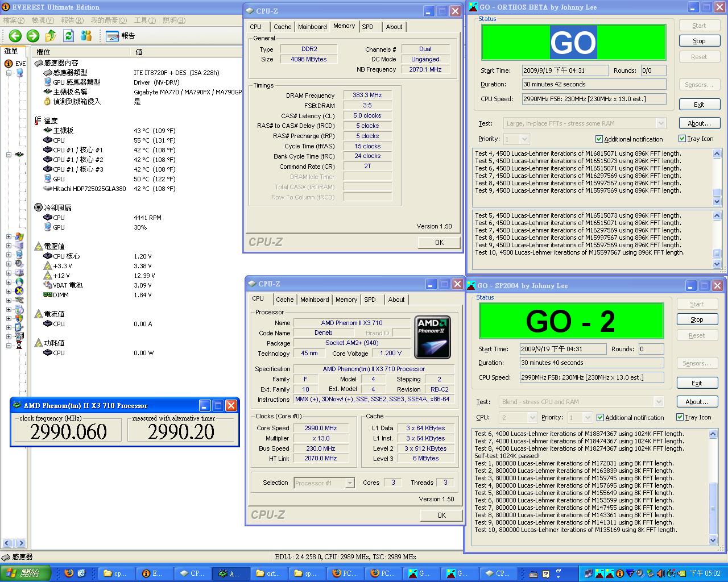Click the green Forward arrow in EVEREST toolbar
Image resolution: width=728 pixels, height=582 pixels.
[x=33, y=36]
